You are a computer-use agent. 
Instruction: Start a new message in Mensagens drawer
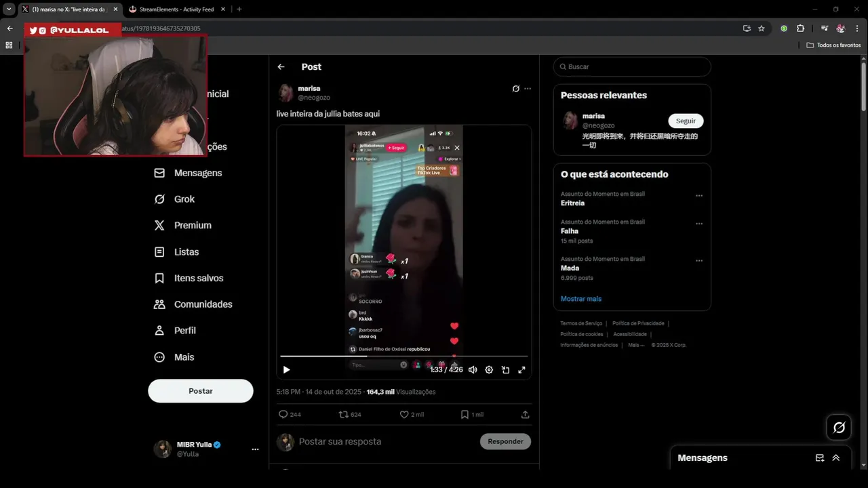[820, 457]
